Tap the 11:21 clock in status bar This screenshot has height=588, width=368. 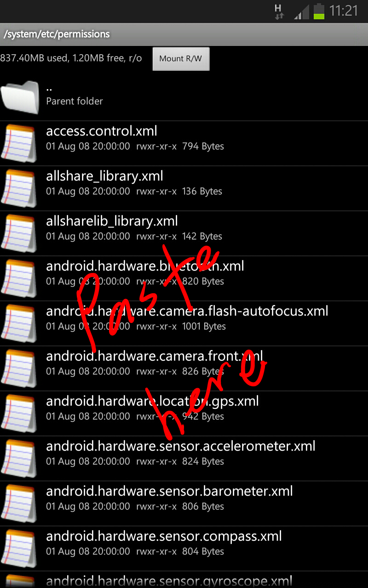coord(344,11)
